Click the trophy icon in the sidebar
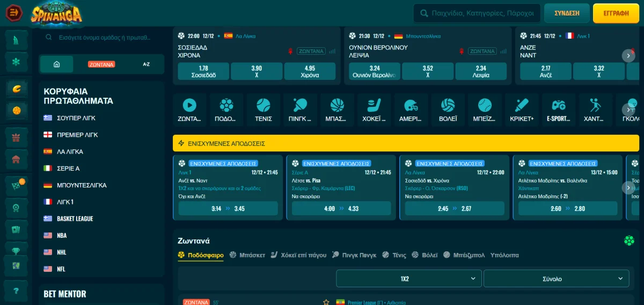This screenshot has width=644, height=305. point(16,250)
